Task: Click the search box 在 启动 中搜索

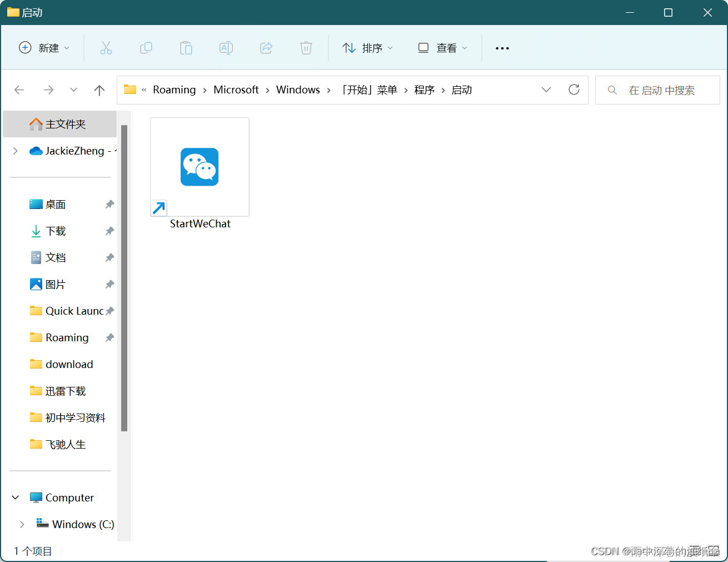Action: point(657,90)
